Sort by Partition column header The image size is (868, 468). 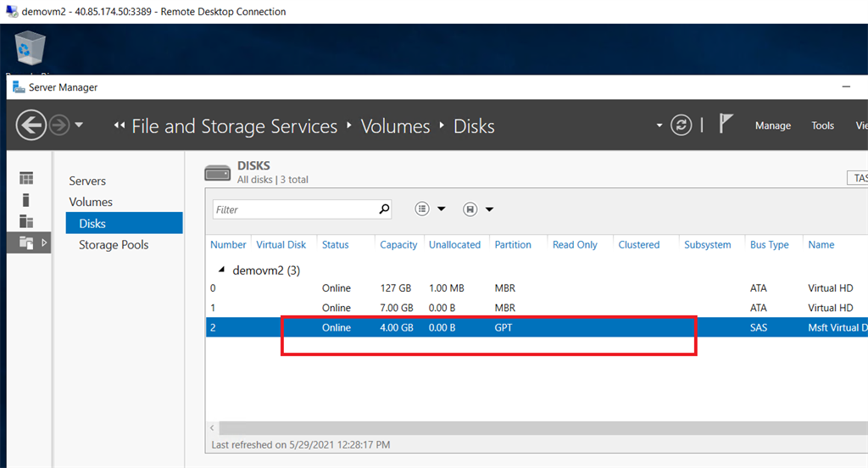pyautogui.click(x=513, y=244)
